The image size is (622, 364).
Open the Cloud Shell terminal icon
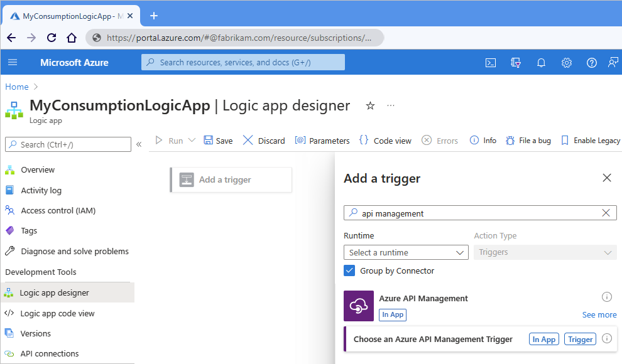click(491, 62)
